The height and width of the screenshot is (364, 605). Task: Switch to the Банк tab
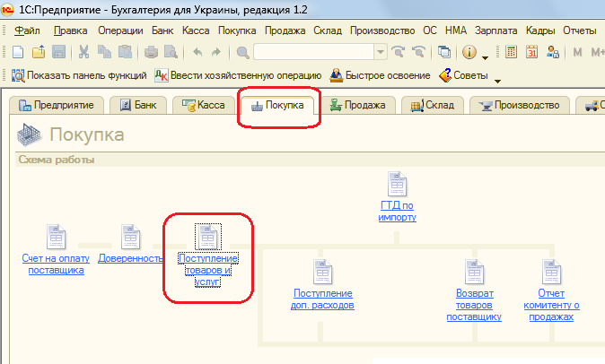(x=138, y=105)
